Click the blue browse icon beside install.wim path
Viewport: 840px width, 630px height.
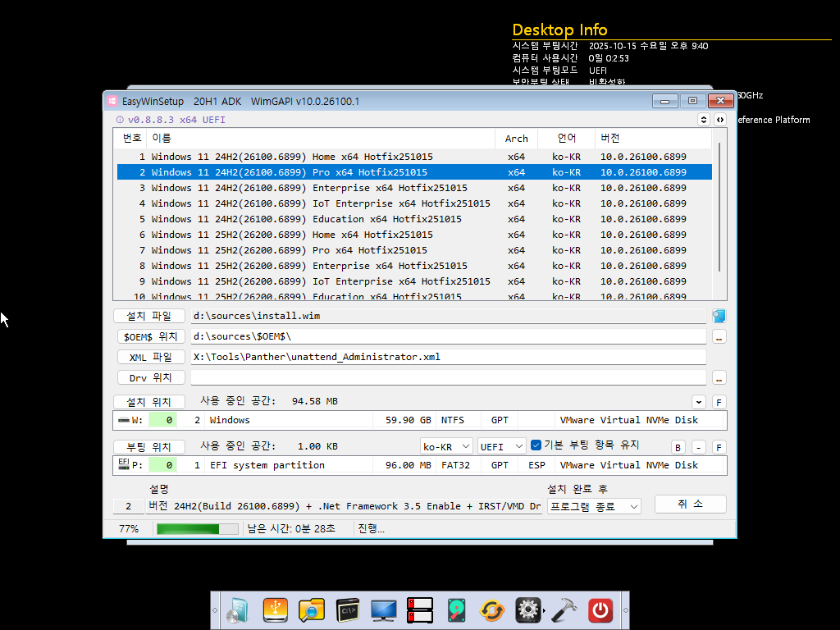coord(719,316)
